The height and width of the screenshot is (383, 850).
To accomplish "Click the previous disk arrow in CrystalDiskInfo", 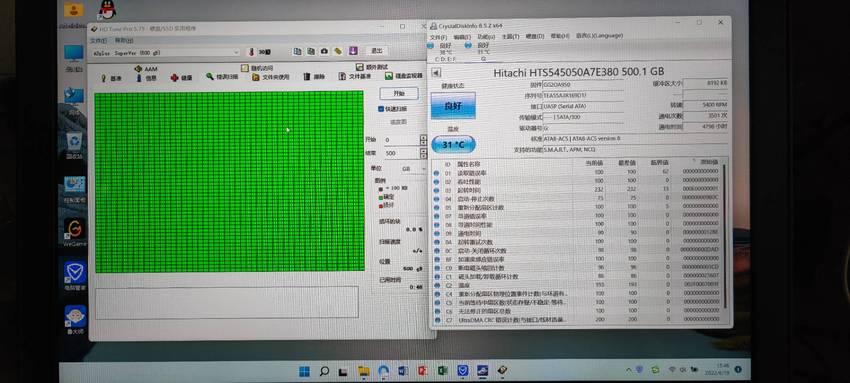I will (436, 73).
